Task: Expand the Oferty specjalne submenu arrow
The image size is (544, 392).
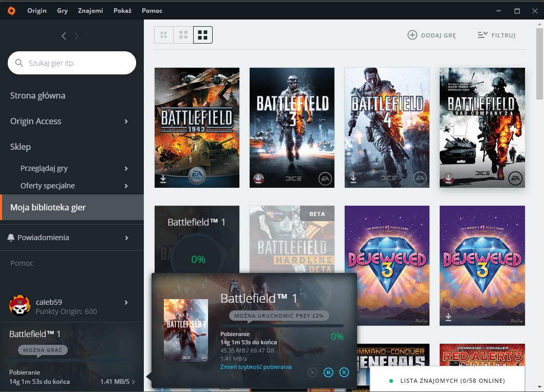Action: 126,186
